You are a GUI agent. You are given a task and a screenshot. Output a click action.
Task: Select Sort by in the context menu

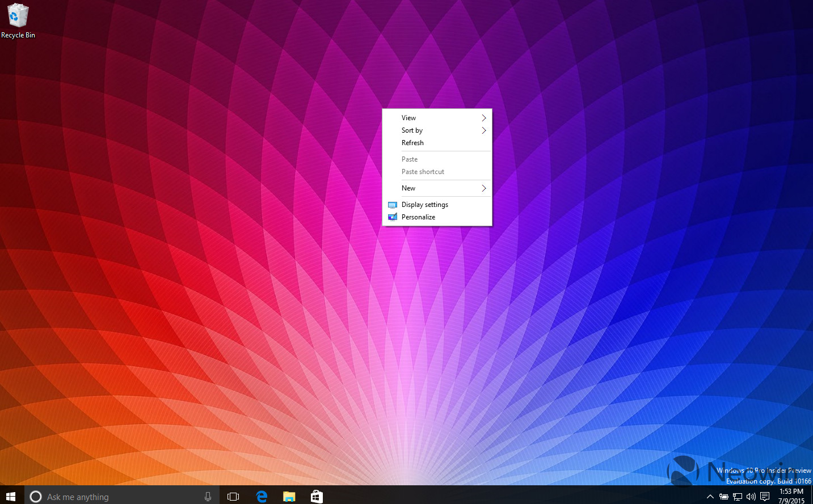click(x=437, y=130)
